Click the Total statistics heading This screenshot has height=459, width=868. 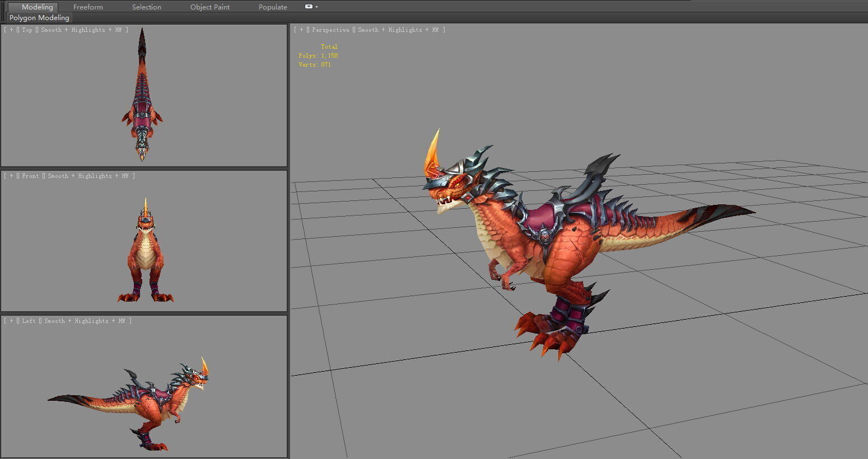click(329, 46)
